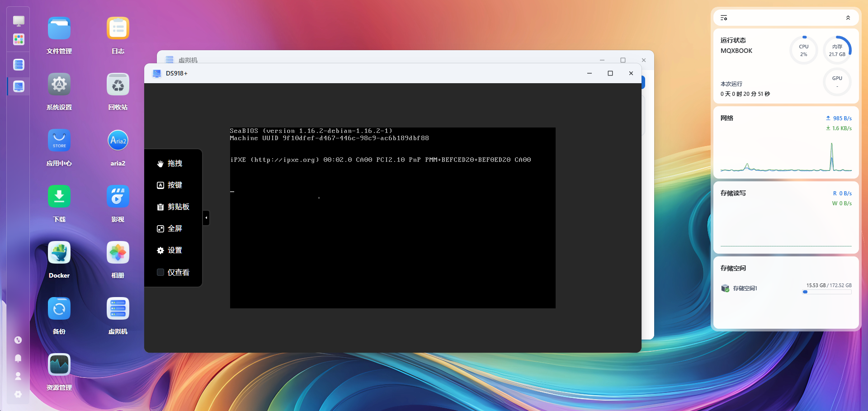Image resolution: width=868 pixels, height=411 pixels.
Task: Launch the aria2 download manager
Action: click(118, 141)
